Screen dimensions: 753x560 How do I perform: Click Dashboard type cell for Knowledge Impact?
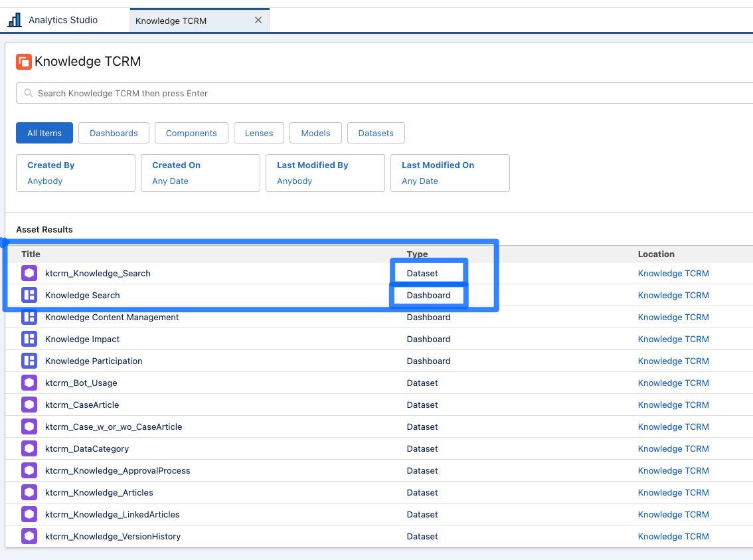tap(428, 339)
